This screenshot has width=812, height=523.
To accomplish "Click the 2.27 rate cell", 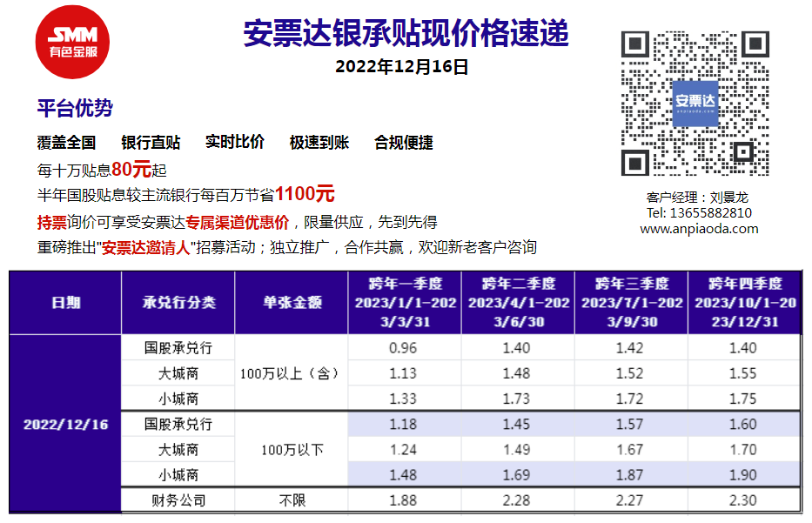I will click(x=631, y=500).
